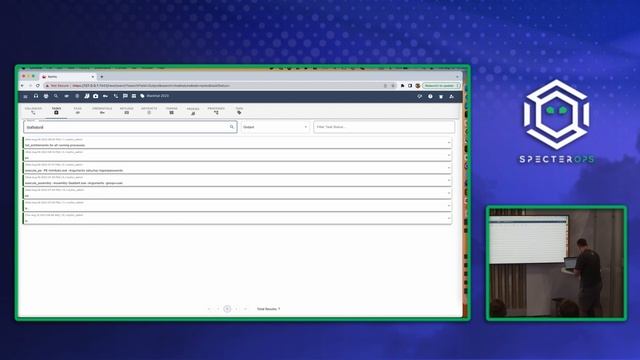Open a new browser tab
This screenshot has height=360, width=640.
(102, 77)
